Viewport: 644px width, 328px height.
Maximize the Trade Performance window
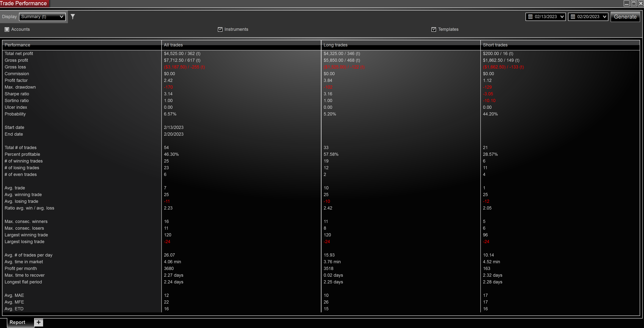pos(634,3)
